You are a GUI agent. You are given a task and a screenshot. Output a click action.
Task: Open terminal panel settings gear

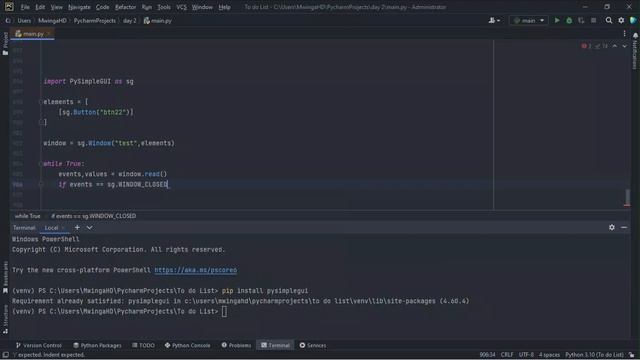[x=611, y=227]
